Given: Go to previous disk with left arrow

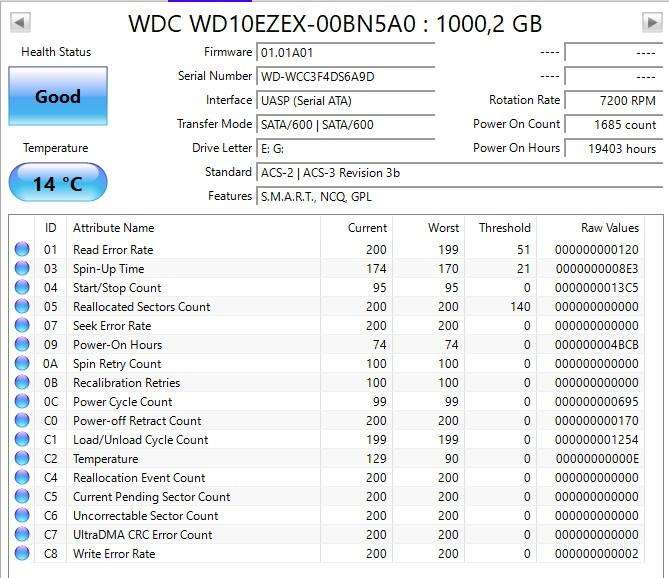Looking at the screenshot, I should pyautogui.click(x=20, y=22).
